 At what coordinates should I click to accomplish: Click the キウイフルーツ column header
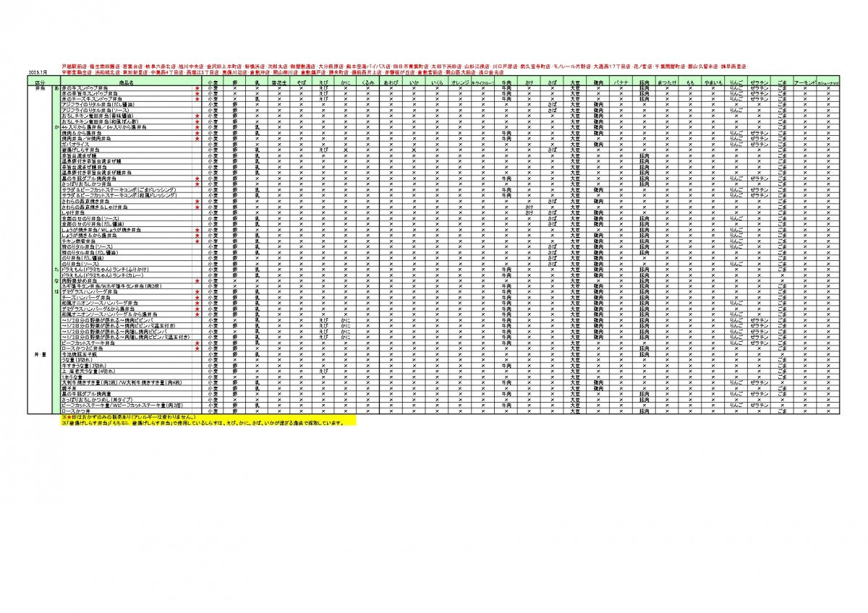483,83
